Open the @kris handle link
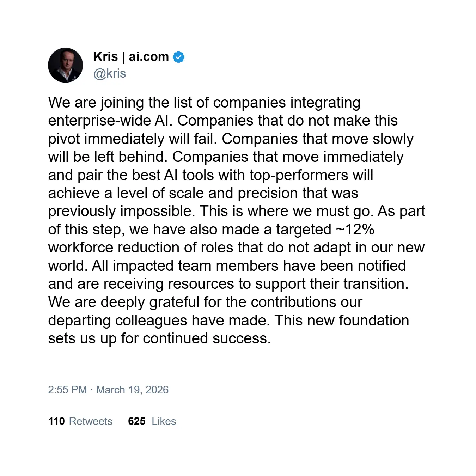476x476 pixels. click(110, 73)
